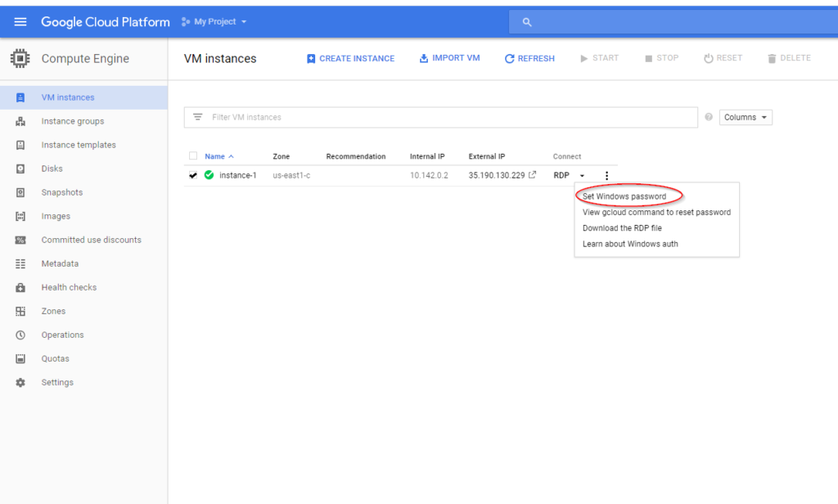Sort instances by the Name column

tap(219, 156)
